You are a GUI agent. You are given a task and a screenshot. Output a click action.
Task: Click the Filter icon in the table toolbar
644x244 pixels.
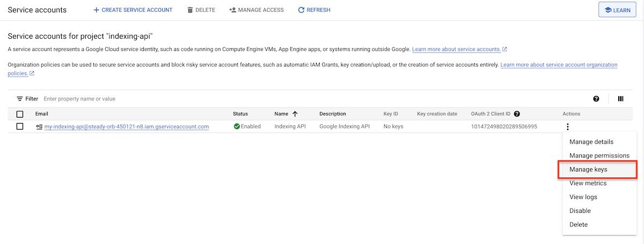click(x=20, y=99)
